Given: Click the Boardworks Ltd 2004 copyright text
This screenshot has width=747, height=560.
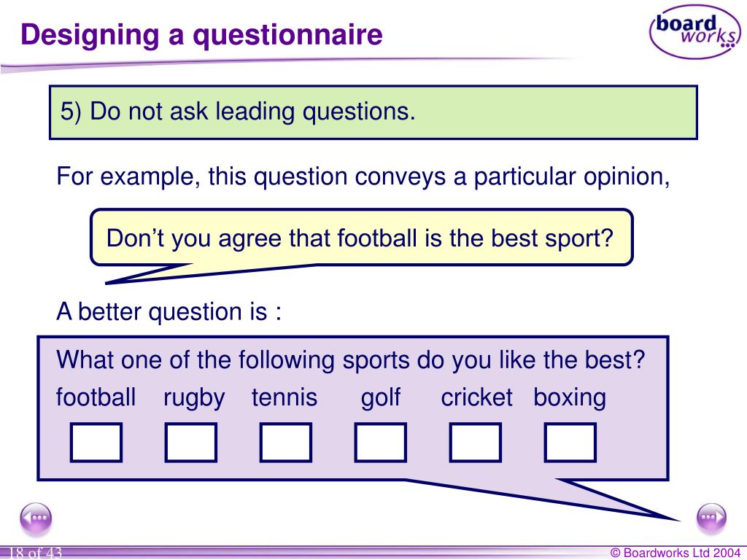Looking at the screenshot, I should coord(676,553).
